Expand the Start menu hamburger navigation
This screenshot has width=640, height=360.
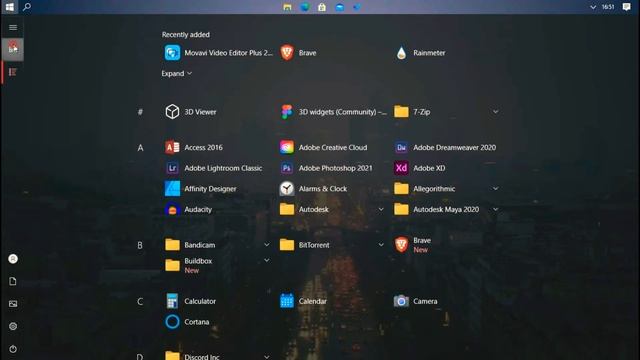[13, 27]
